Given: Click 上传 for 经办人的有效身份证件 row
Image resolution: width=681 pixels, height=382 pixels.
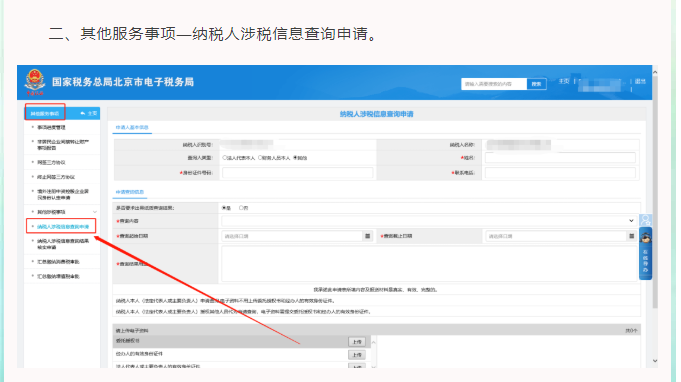Looking at the screenshot, I should 357,355.
